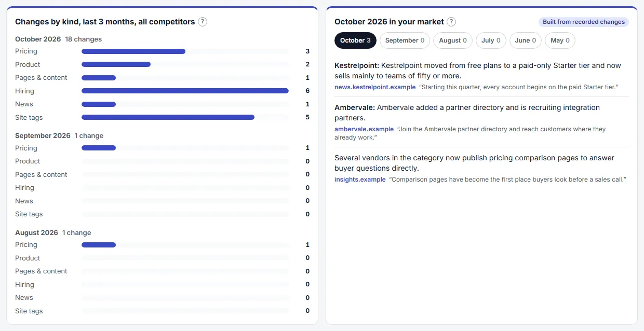
Task: Open help icon beside Changes by kind heading
Action: click(x=203, y=22)
